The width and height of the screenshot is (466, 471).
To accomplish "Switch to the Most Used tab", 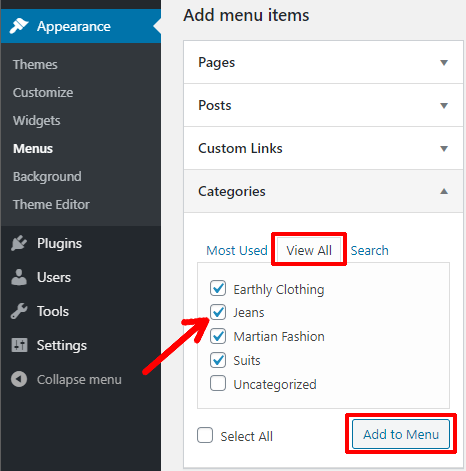I will (x=237, y=250).
